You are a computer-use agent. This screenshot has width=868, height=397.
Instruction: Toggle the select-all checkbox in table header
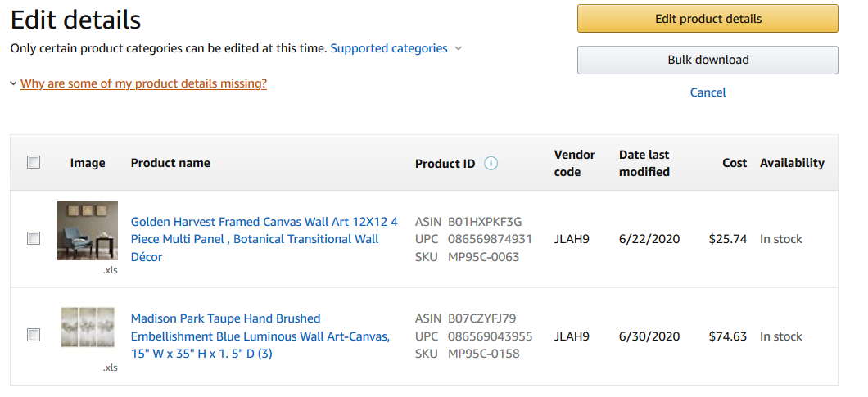coord(34,162)
